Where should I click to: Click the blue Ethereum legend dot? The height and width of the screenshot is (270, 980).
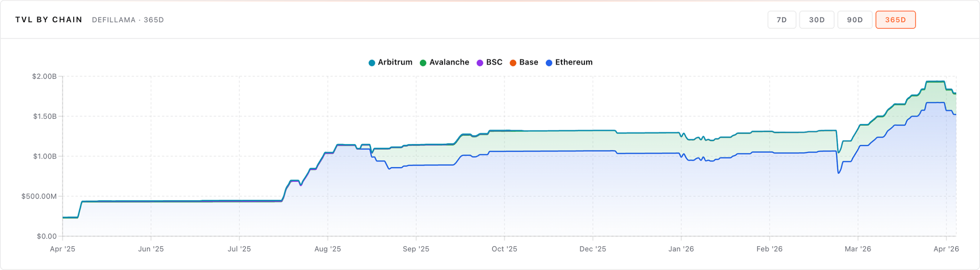(x=548, y=62)
